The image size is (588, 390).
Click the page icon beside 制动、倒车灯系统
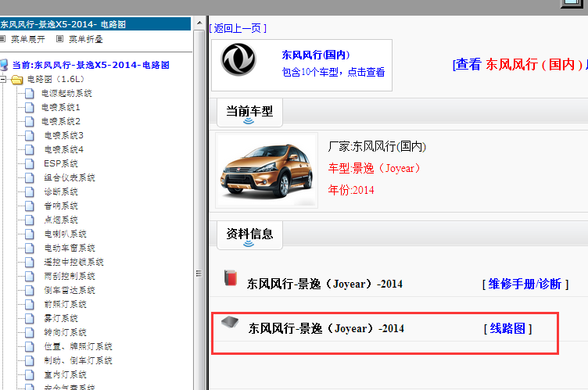[30, 361]
